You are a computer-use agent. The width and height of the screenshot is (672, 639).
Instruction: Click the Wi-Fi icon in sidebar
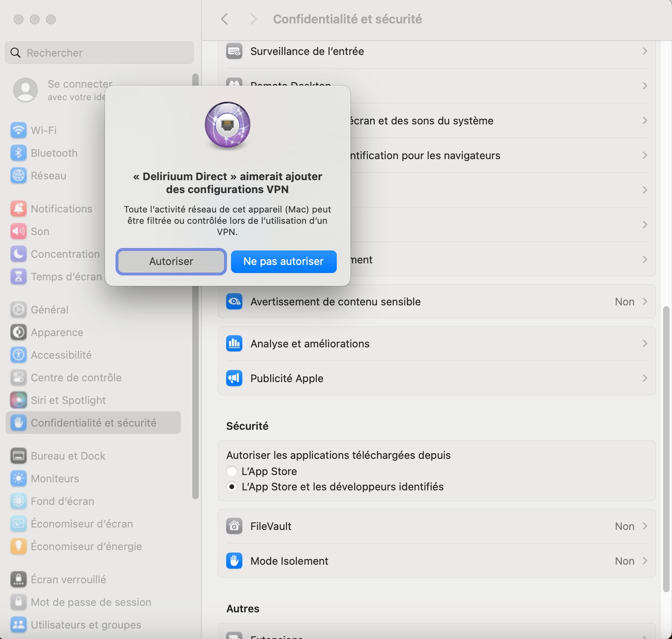click(x=18, y=130)
